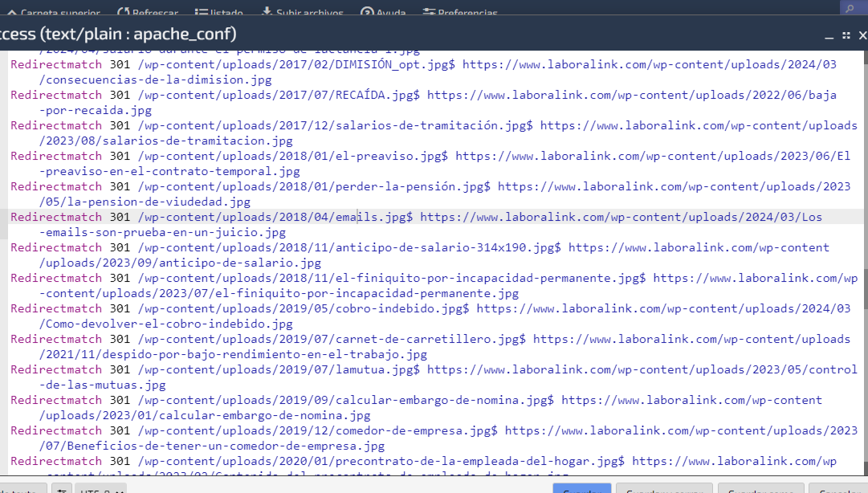
Task: Click Subir archivos in the toolbar
Action: pyautogui.click(x=302, y=12)
